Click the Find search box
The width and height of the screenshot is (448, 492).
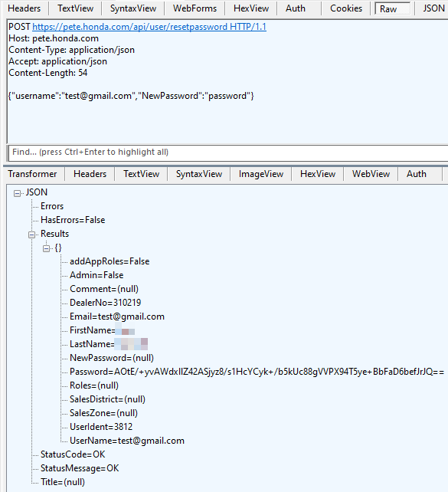[228, 153]
